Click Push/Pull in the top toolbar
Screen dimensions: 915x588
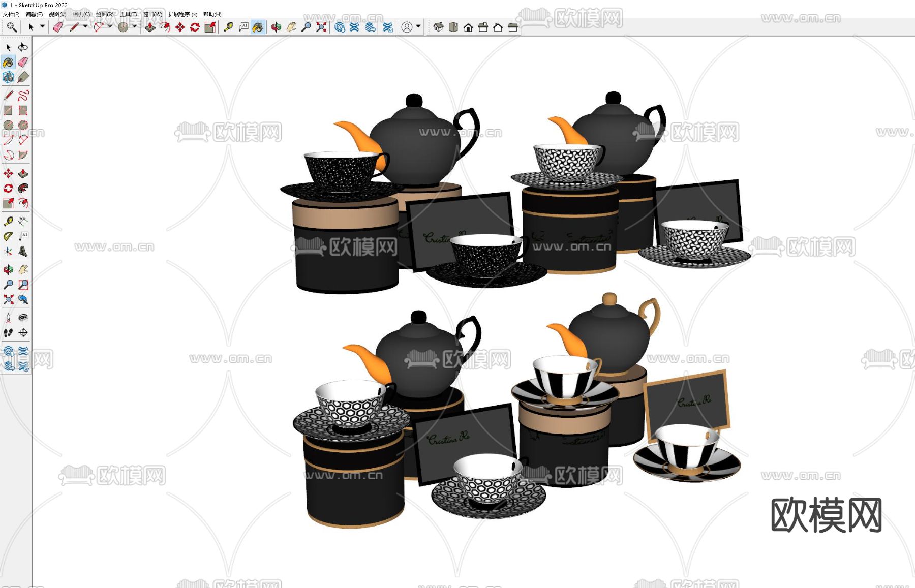(150, 27)
